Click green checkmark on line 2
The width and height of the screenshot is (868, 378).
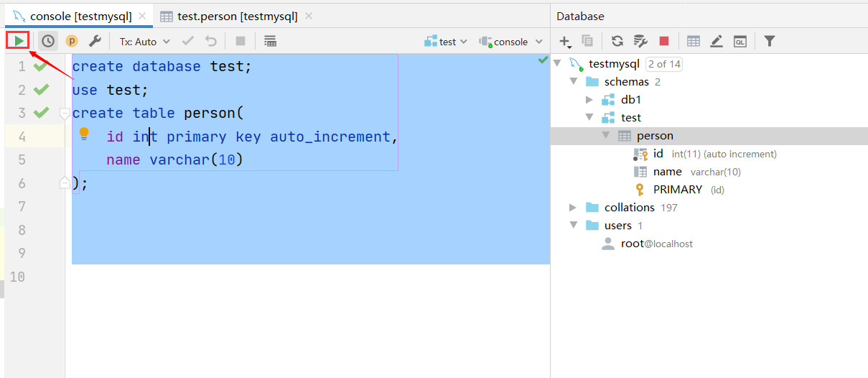tap(41, 90)
